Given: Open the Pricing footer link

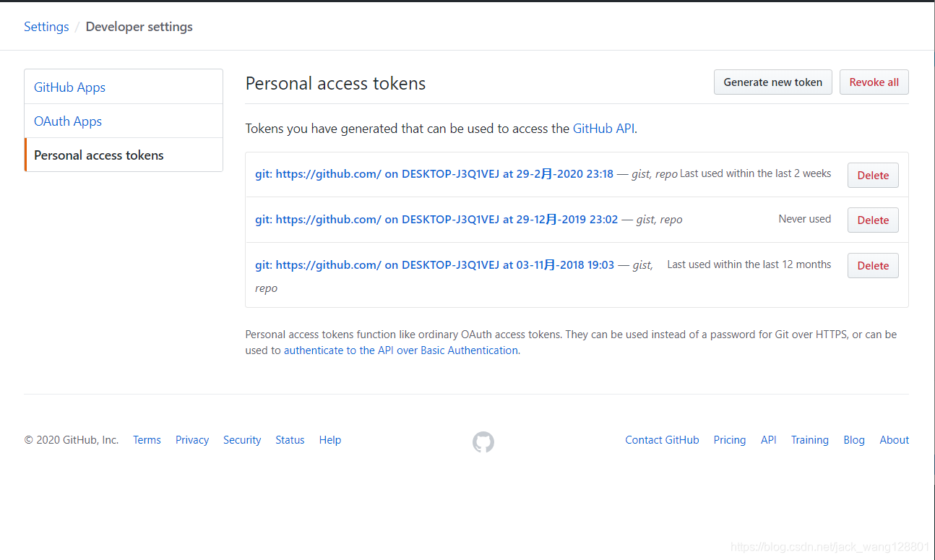Looking at the screenshot, I should 729,440.
